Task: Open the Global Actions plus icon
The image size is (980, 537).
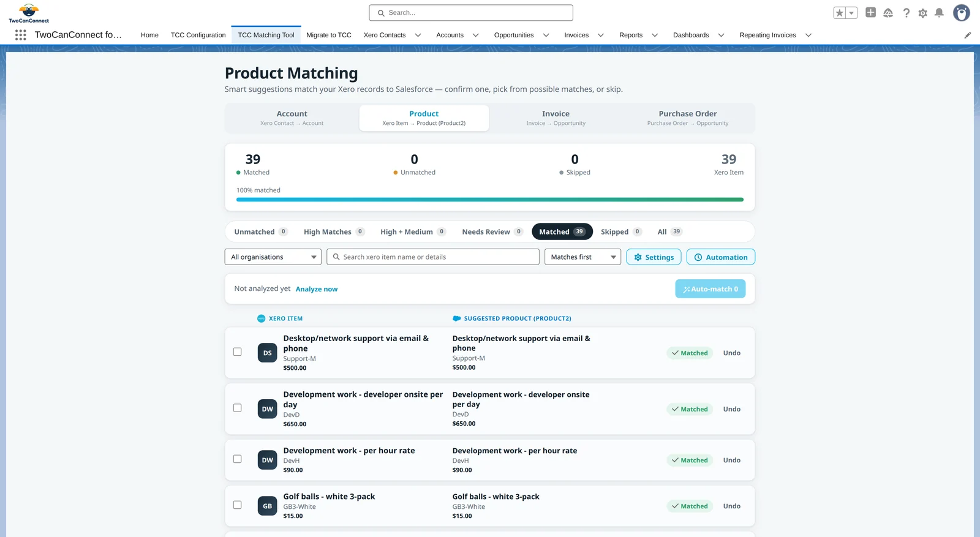Action: point(870,12)
